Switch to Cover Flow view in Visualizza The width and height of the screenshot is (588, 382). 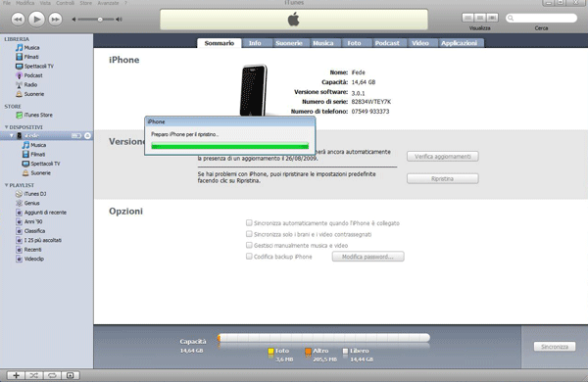coord(492,18)
